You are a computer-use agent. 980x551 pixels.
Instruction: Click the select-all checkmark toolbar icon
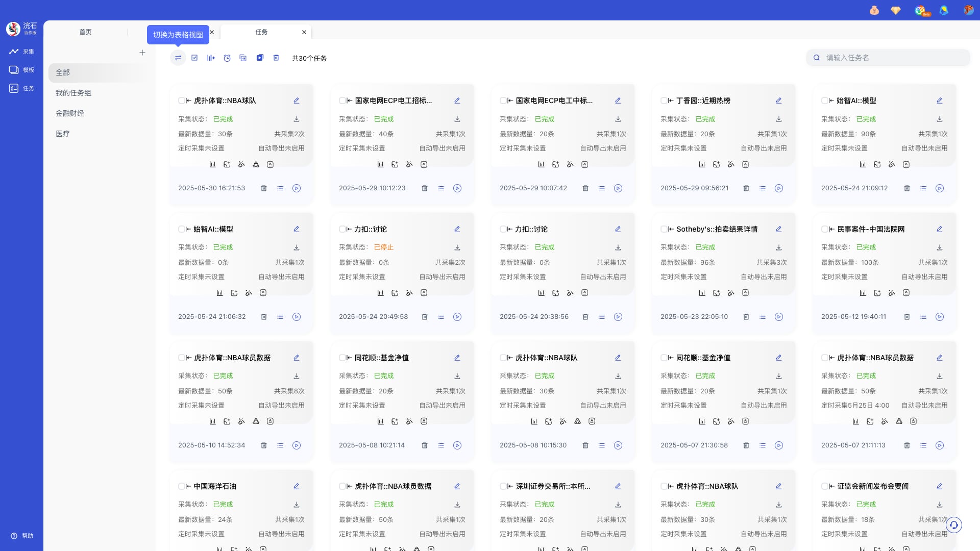[194, 58]
